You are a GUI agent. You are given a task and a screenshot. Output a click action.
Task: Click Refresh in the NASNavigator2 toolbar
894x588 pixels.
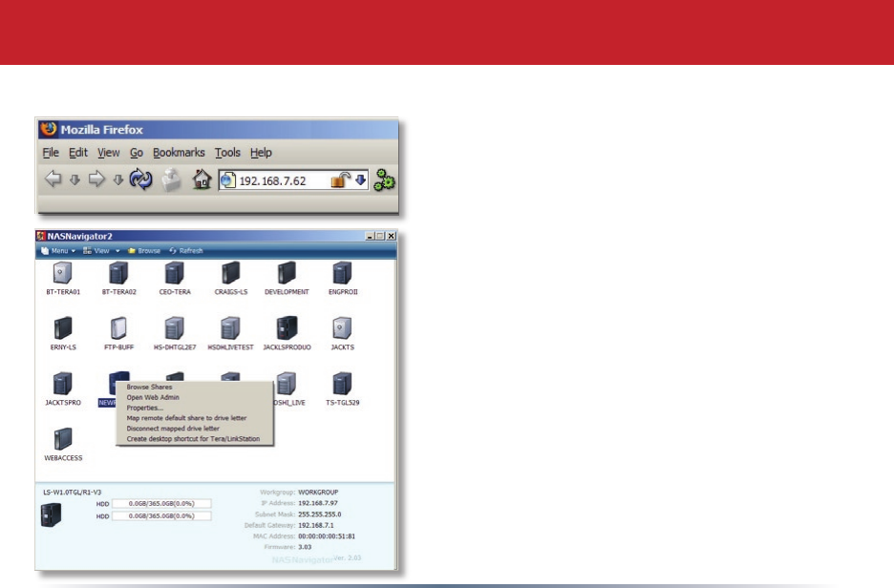(186, 251)
